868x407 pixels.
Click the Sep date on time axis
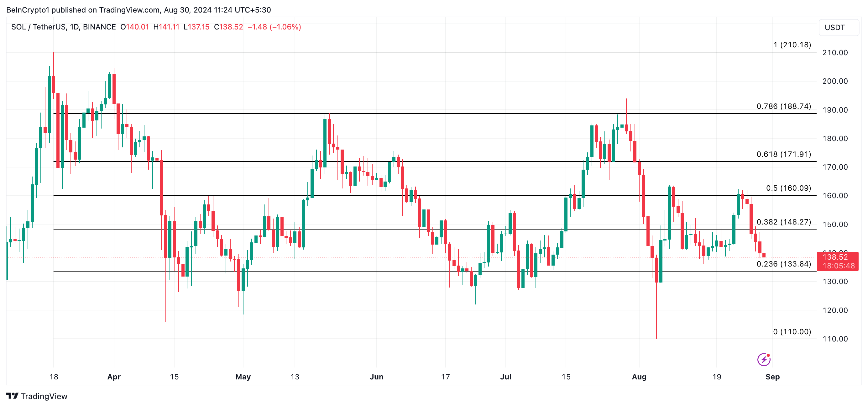pos(772,377)
